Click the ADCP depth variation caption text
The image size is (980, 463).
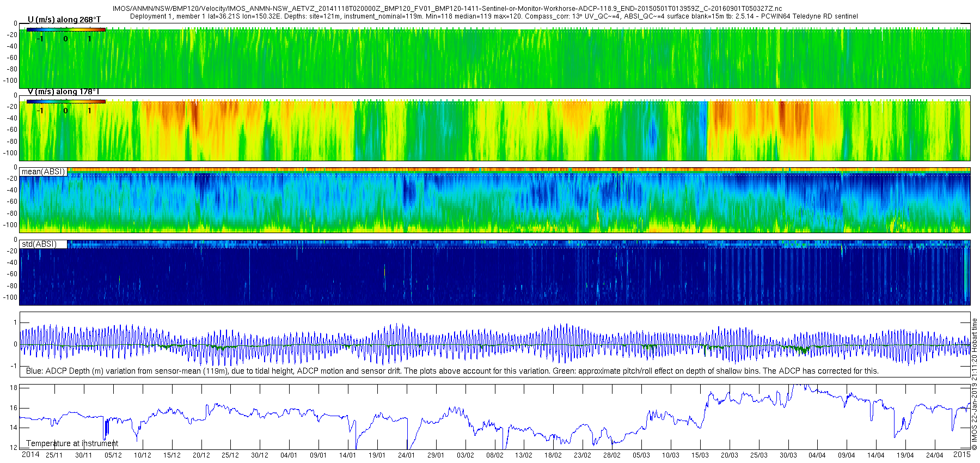tap(452, 371)
